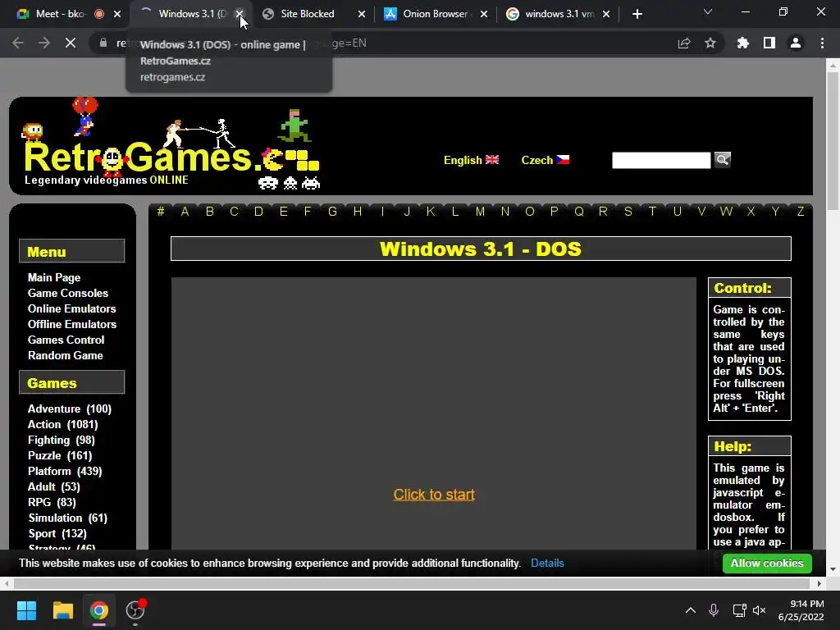Open the Windows Start menu

26,610
